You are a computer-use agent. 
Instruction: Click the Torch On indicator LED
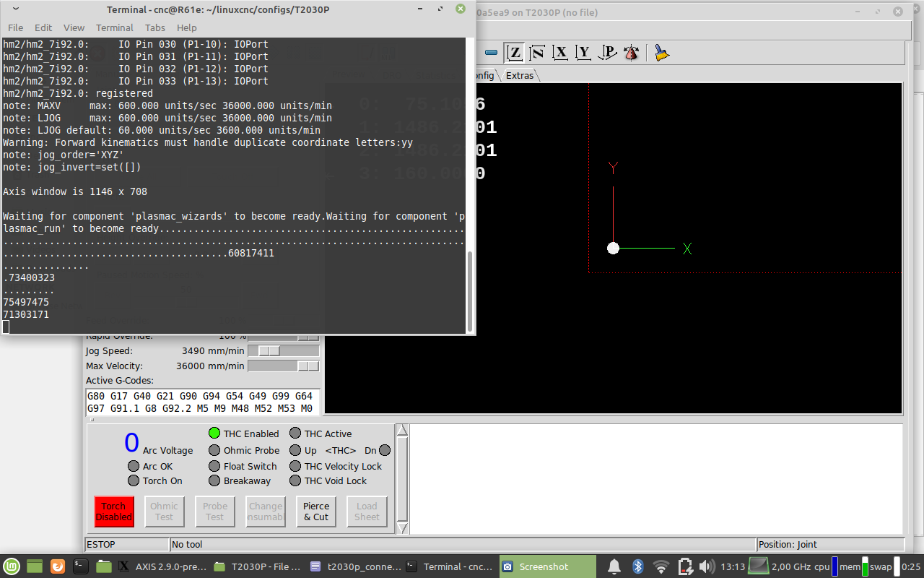[x=134, y=480]
